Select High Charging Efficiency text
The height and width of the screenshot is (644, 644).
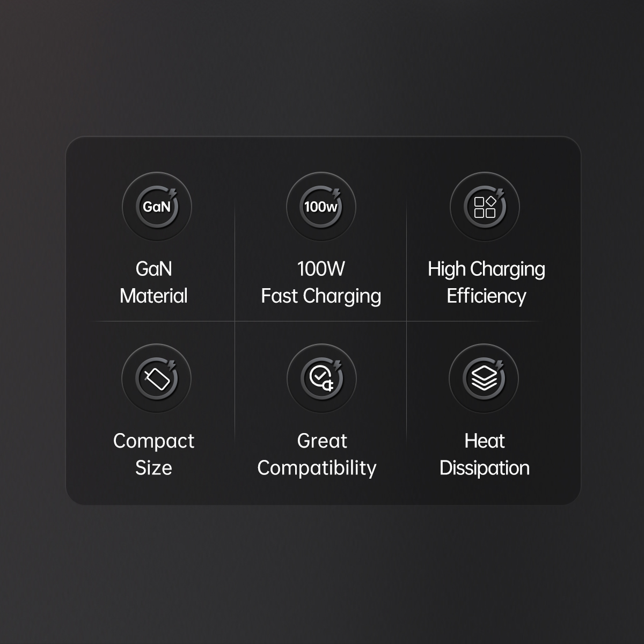tap(486, 282)
